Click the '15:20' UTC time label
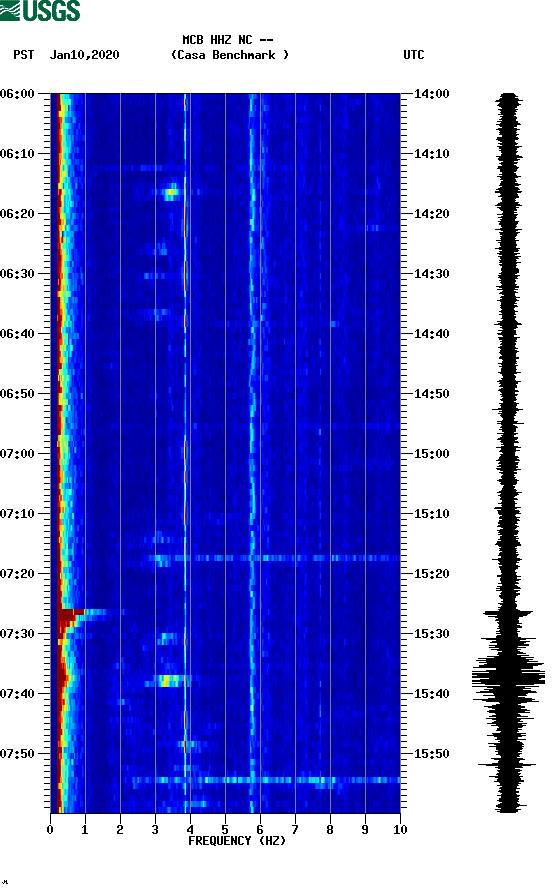 tap(431, 574)
